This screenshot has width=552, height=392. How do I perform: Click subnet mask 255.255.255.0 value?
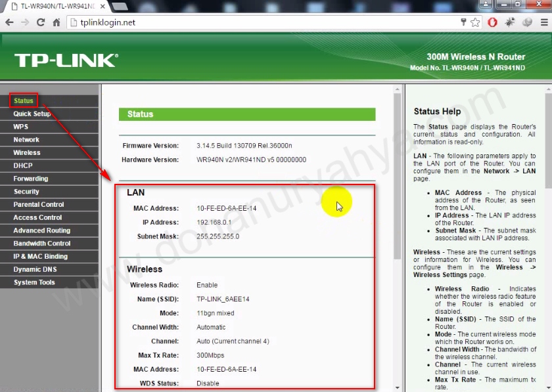pyautogui.click(x=218, y=236)
